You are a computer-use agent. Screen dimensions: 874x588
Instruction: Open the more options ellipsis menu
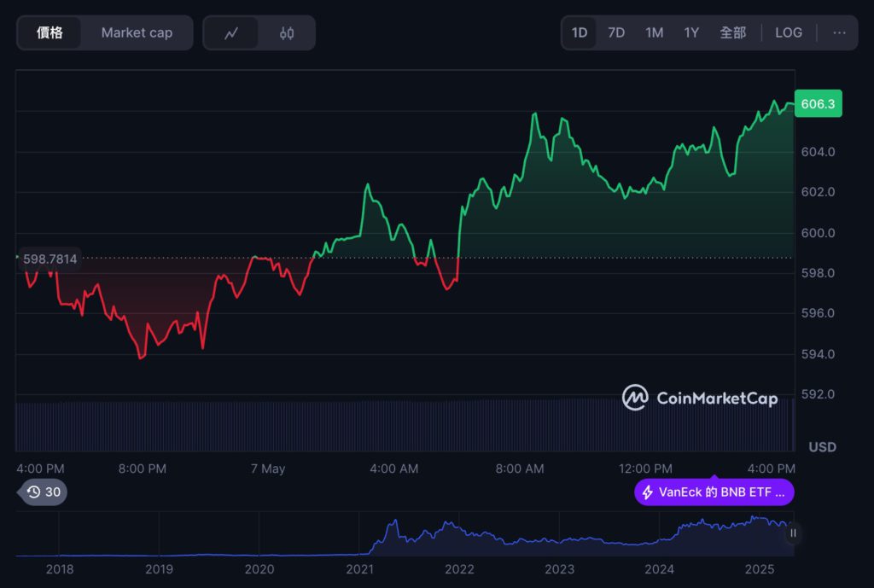839,32
